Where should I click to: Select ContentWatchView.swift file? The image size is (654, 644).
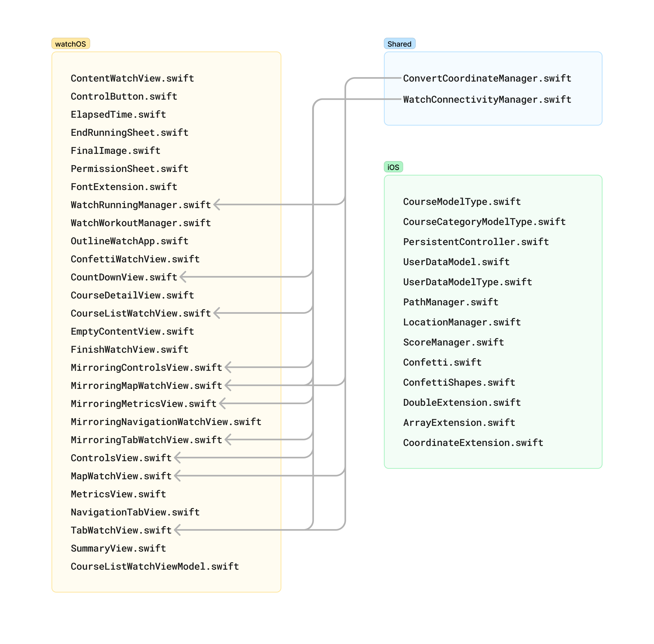pos(132,78)
